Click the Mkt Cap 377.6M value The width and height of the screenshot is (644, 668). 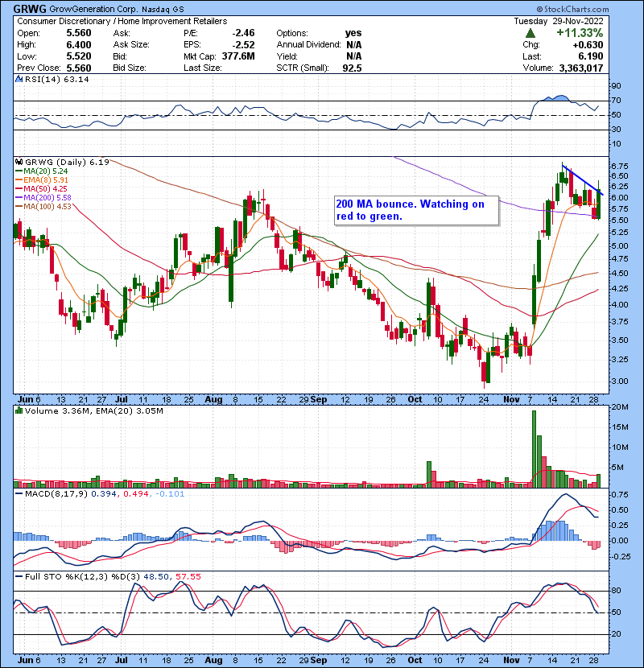[x=238, y=56]
